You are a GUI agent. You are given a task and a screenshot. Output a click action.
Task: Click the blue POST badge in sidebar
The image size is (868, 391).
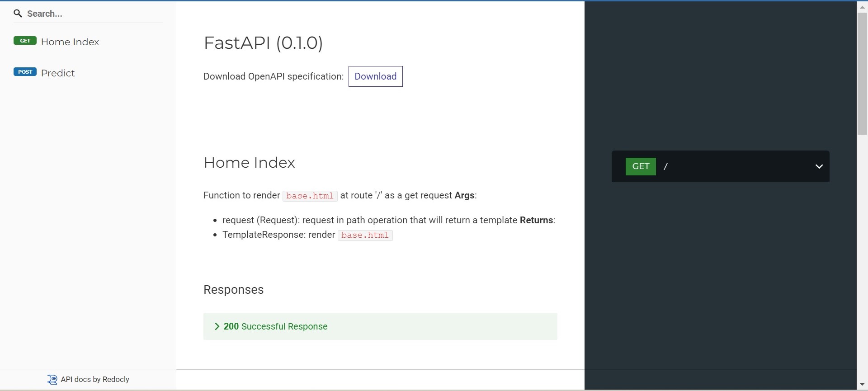tap(25, 72)
